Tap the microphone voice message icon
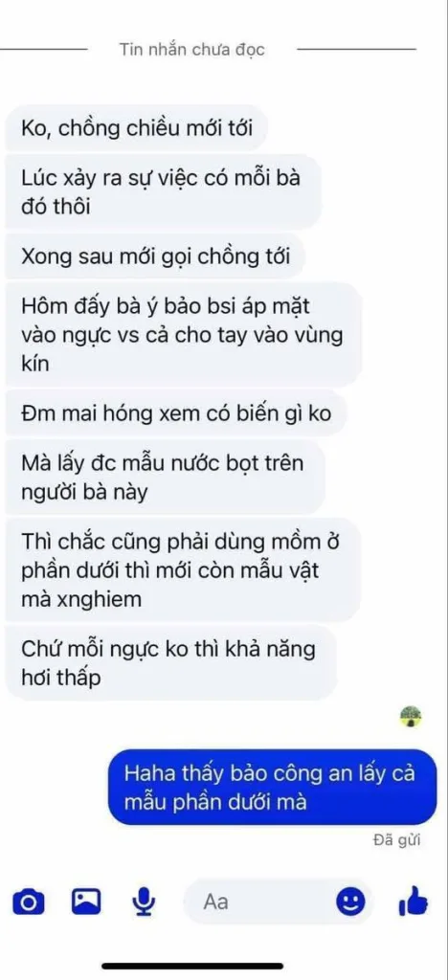This screenshot has height=980, width=448. click(144, 902)
